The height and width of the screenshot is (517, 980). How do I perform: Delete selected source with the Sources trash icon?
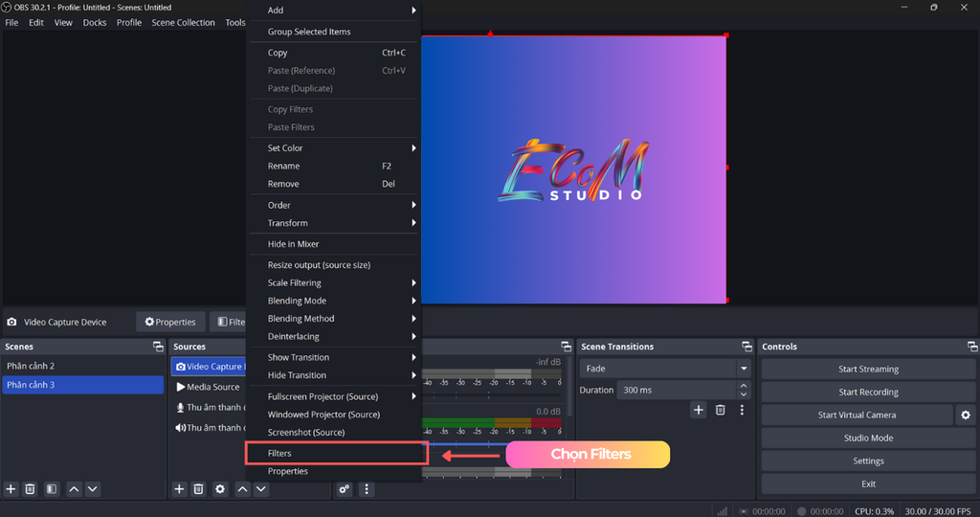pos(199,489)
